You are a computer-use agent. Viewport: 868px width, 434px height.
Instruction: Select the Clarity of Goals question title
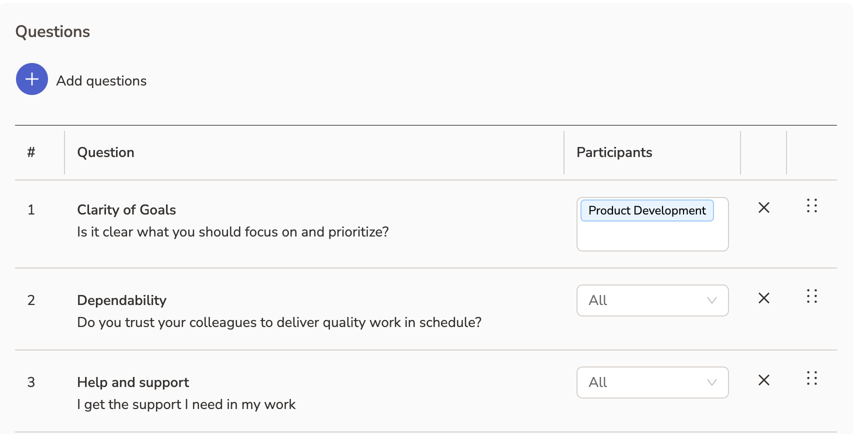click(x=126, y=210)
